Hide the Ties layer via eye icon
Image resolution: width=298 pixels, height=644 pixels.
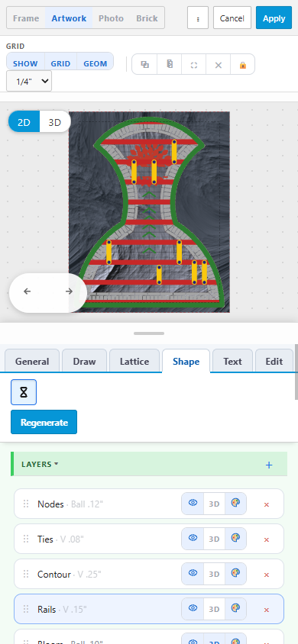click(193, 539)
